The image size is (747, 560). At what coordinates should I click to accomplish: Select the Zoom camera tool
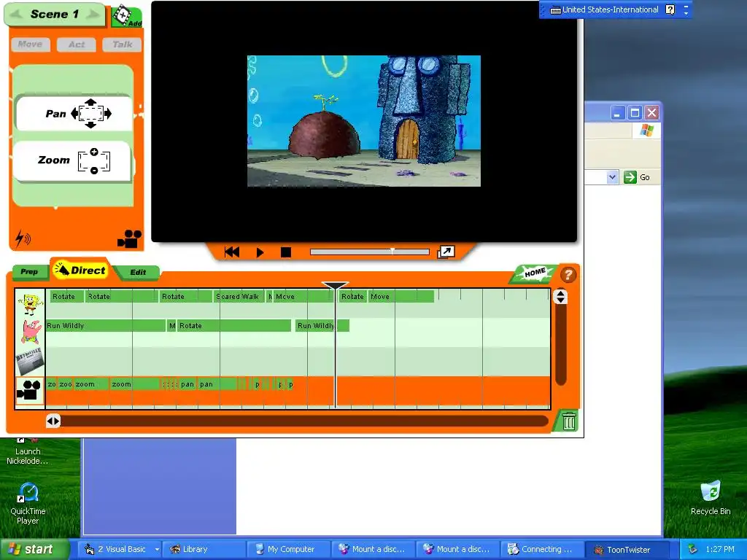[x=72, y=160]
